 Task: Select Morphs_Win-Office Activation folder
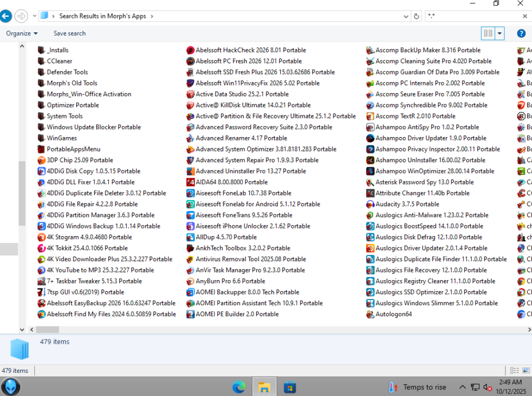(x=85, y=94)
